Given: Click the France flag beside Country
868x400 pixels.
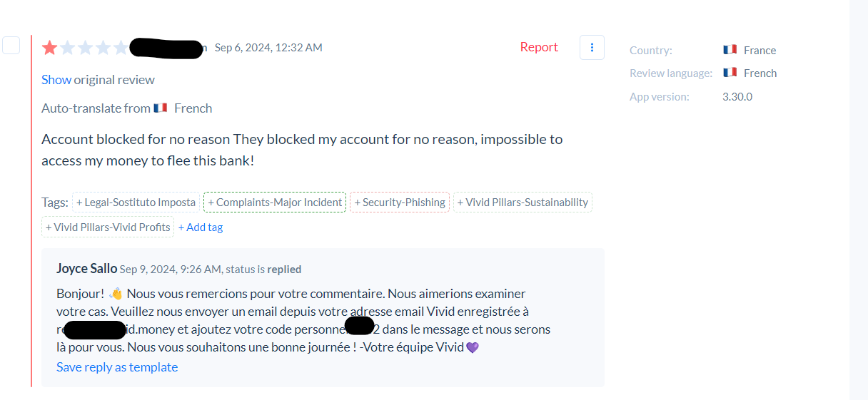Looking at the screenshot, I should tap(730, 50).
